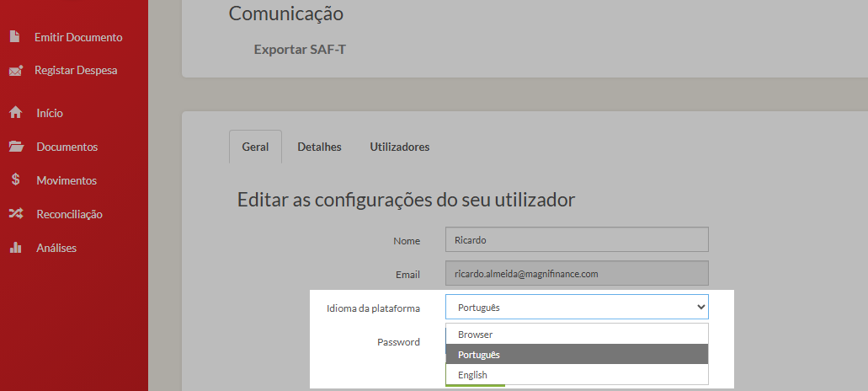The width and height of the screenshot is (868, 391).
Task: Click the Análises bar chart icon
Action: tap(15, 248)
